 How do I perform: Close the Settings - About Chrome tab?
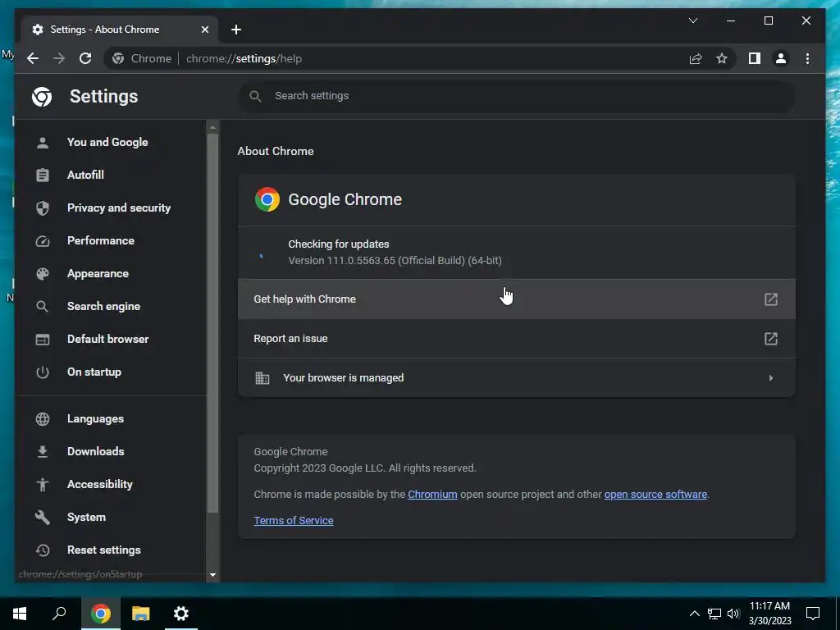pos(204,30)
